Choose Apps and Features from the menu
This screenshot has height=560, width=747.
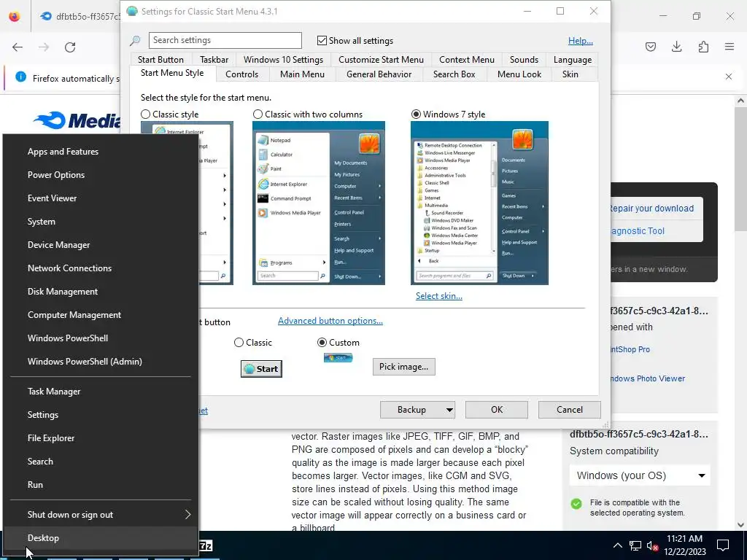(101, 152)
